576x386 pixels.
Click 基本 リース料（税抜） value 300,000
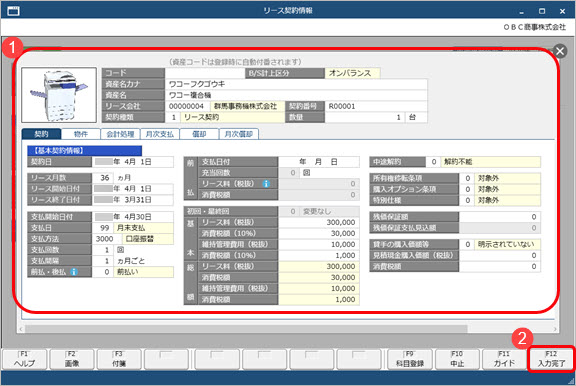tap(319, 222)
